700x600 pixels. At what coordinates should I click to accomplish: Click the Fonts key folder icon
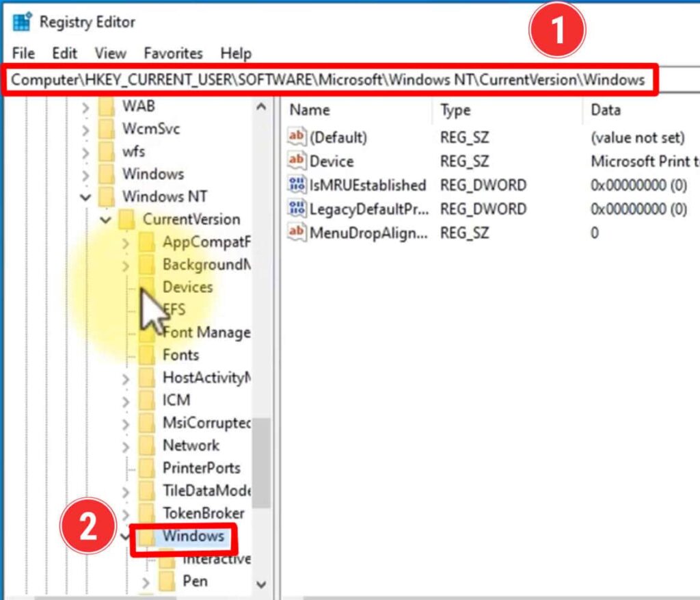click(x=147, y=355)
